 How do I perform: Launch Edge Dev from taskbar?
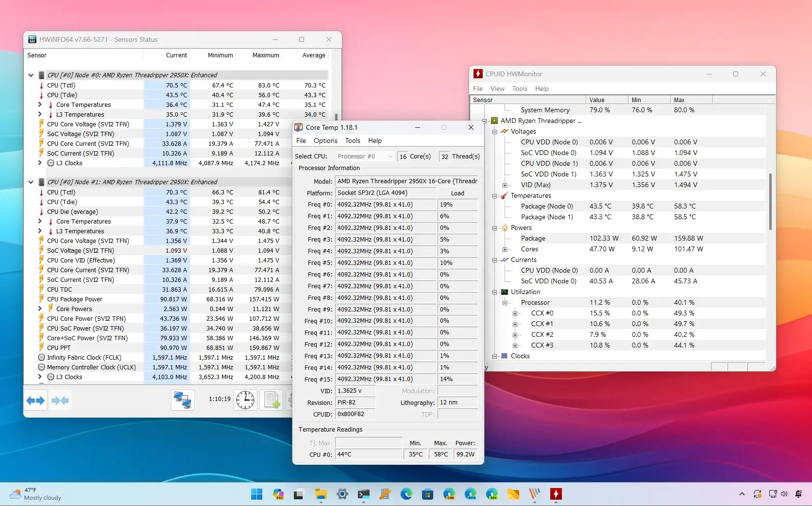[x=492, y=494]
